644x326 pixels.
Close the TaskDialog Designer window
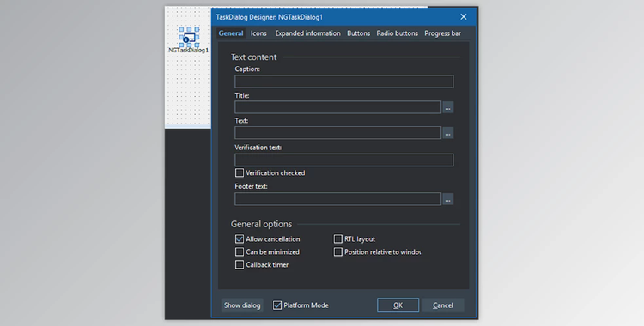click(464, 17)
